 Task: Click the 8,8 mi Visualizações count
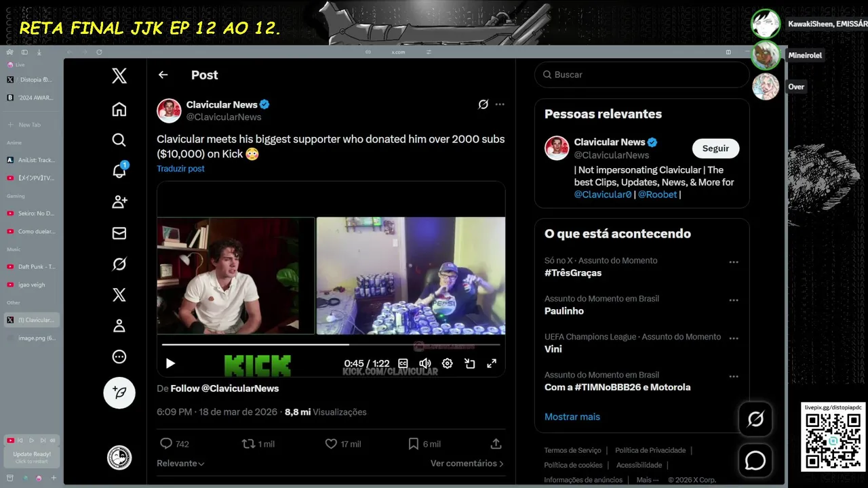[x=325, y=412]
